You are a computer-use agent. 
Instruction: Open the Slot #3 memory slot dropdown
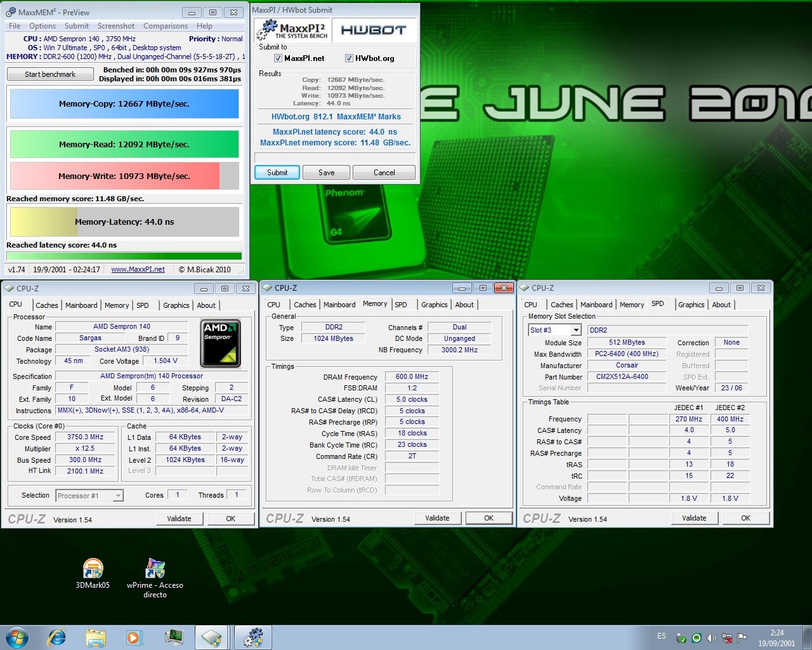575,330
